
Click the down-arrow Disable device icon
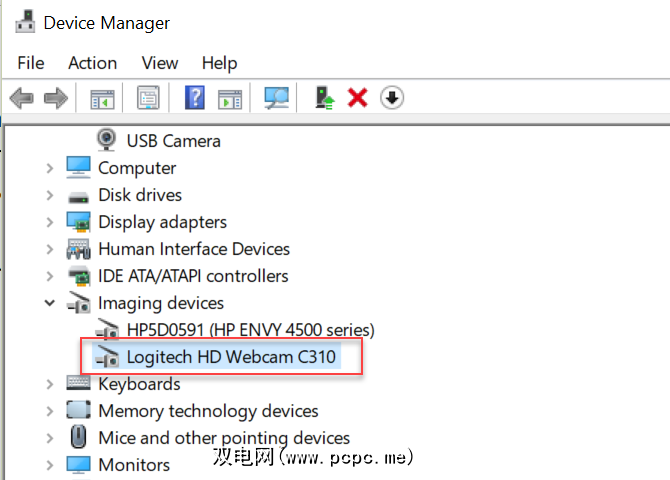(391, 98)
